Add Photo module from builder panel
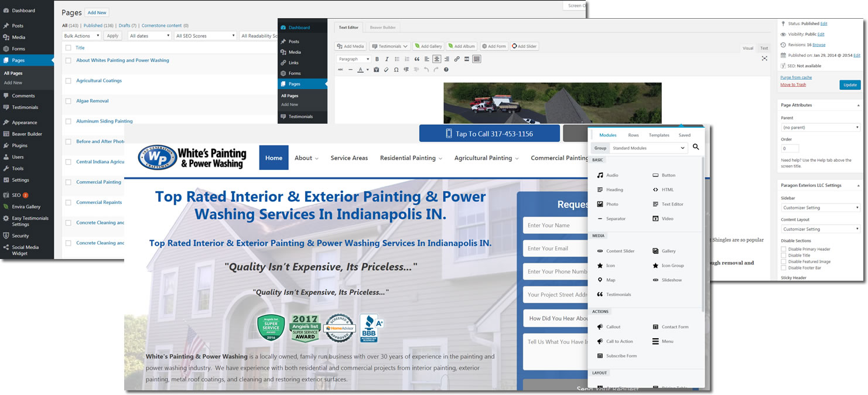Screen dimensions: 868x395 [607, 204]
